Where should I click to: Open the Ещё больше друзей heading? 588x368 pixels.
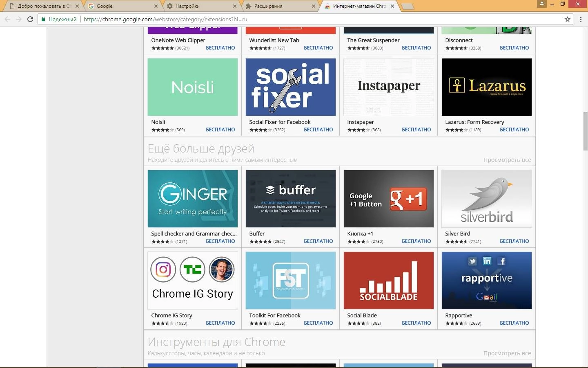click(201, 148)
